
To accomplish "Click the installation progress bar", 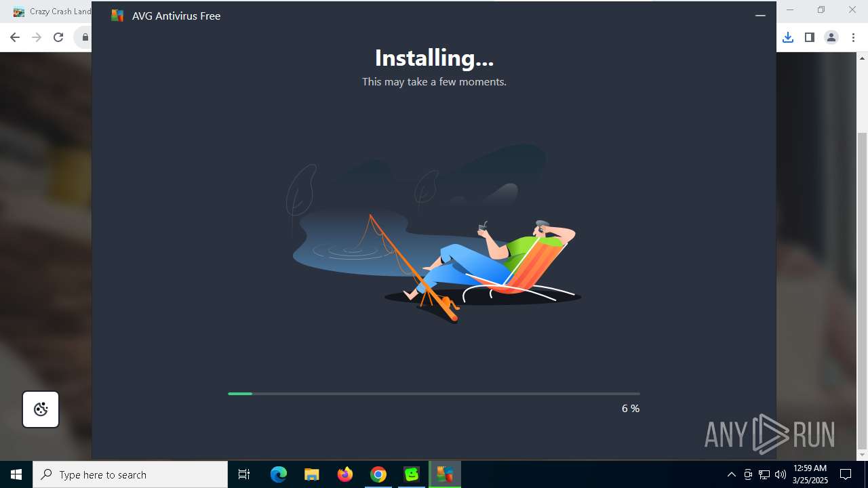I will point(434,393).
